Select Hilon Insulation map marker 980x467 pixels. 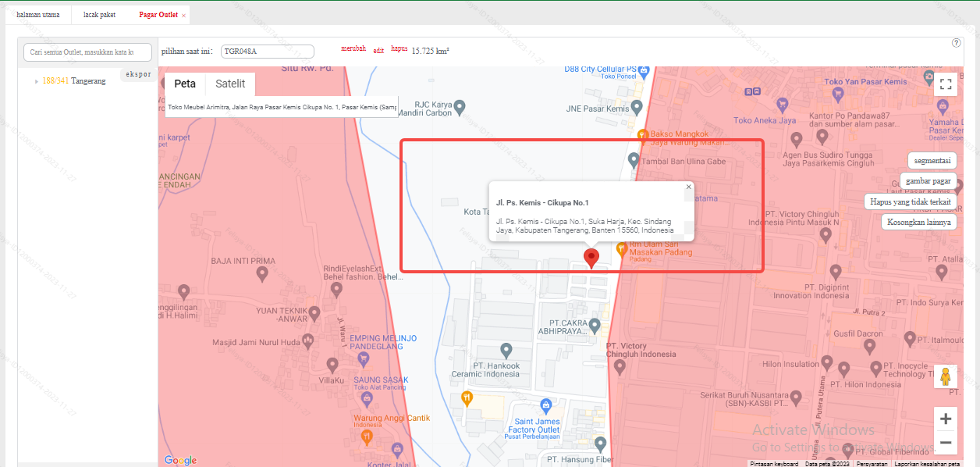click(829, 364)
